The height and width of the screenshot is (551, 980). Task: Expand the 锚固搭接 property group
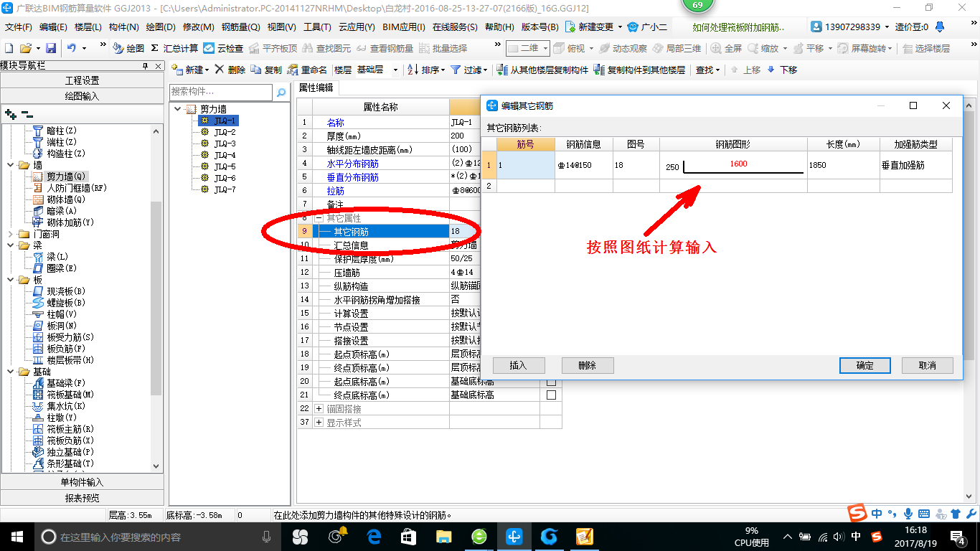tap(319, 409)
